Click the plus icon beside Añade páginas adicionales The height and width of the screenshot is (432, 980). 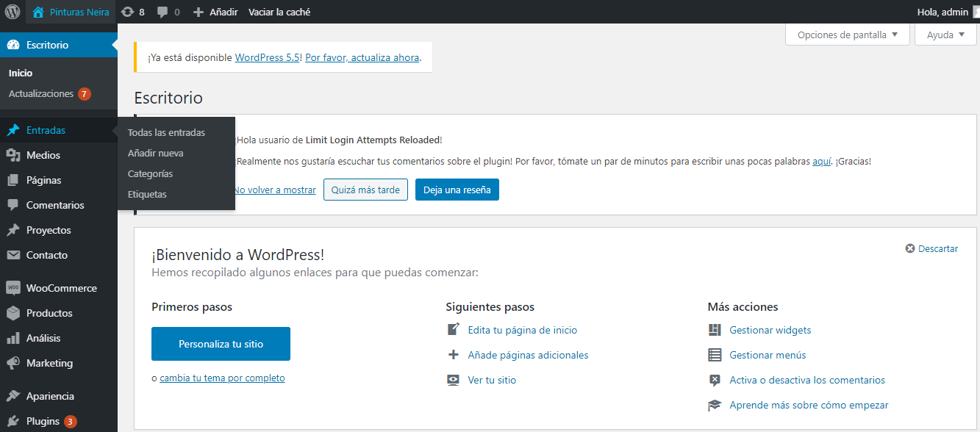[x=454, y=355]
